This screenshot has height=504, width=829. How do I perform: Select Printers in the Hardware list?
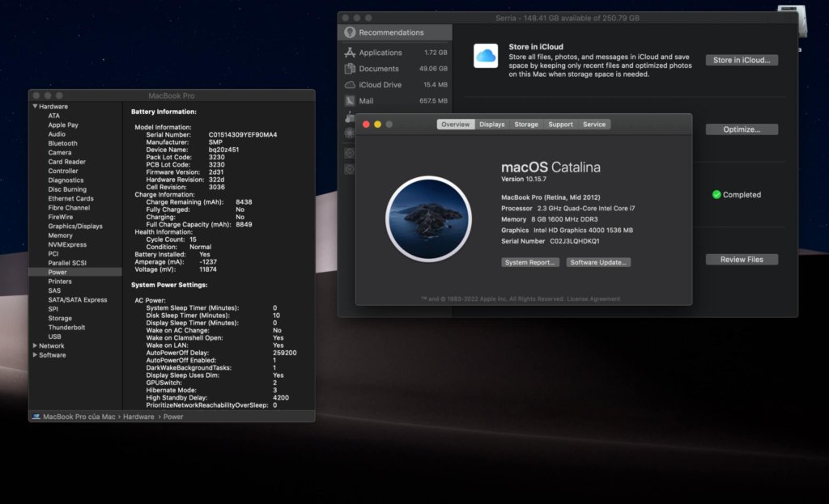(x=60, y=282)
